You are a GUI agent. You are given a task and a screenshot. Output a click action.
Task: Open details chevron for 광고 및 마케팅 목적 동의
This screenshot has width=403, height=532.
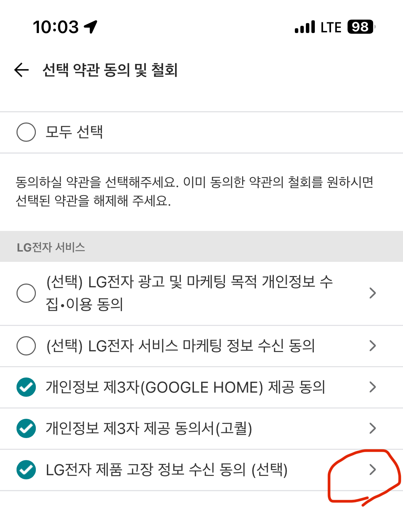point(372,293)
